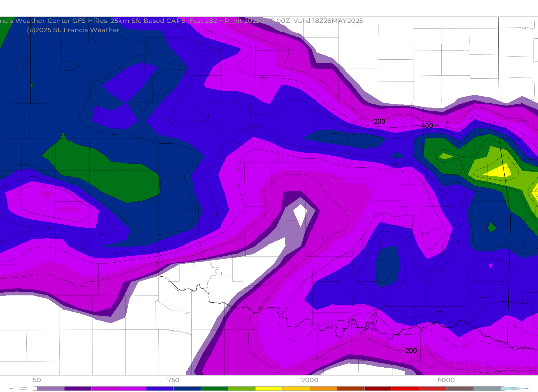The image size is (538, 392).
Task: Select the dark red legend swatch
Action: tap(378, 389)
